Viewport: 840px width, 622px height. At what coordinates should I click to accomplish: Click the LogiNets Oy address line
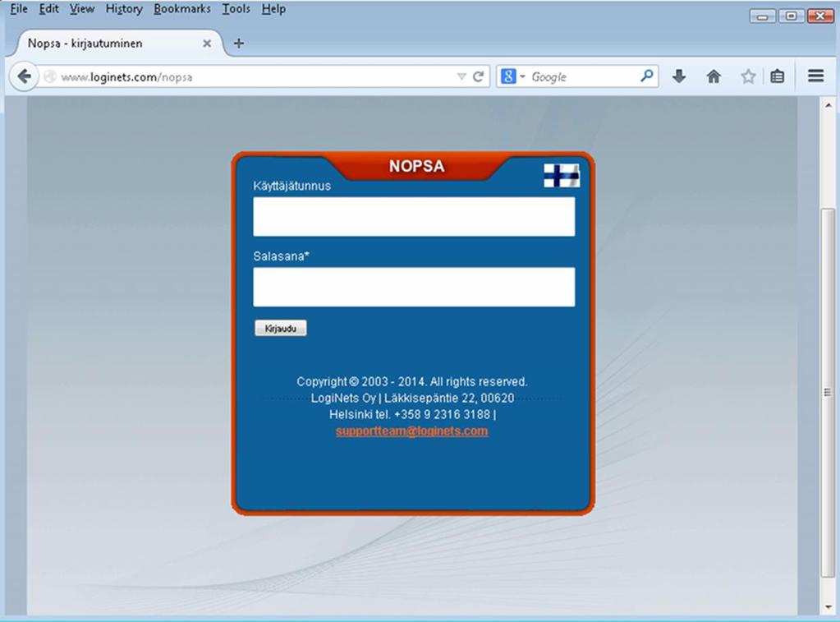412,399
